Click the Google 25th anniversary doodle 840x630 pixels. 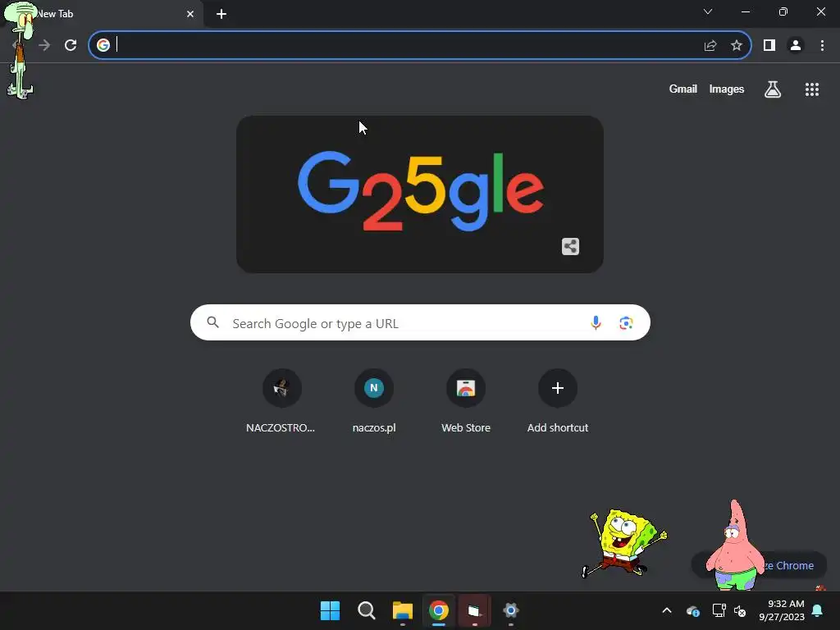[420, 194]
